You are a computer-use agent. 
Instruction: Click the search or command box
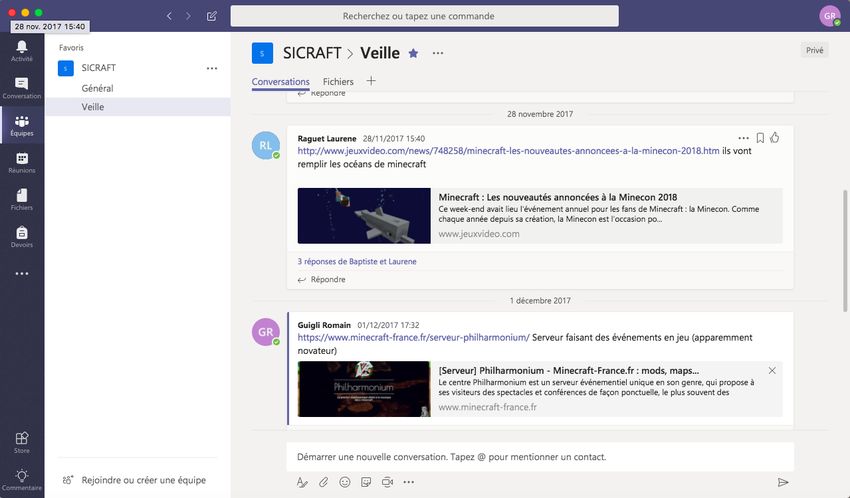[424, 16]
